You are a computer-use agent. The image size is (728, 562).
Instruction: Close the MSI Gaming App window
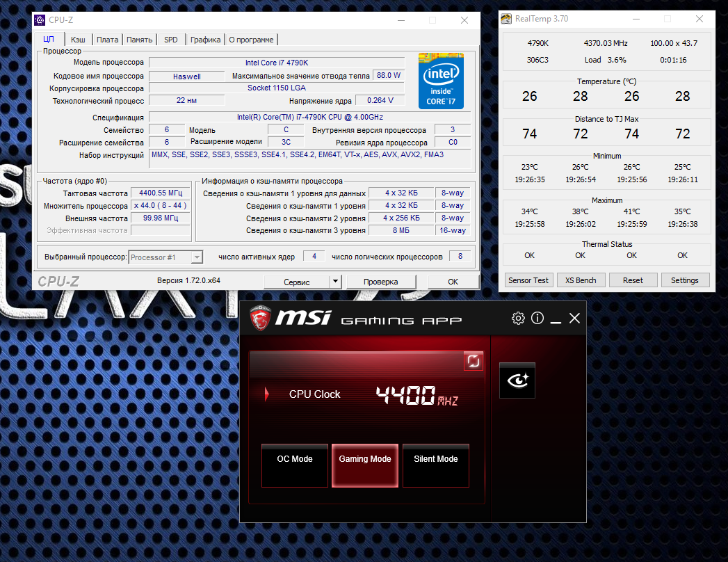574,318
